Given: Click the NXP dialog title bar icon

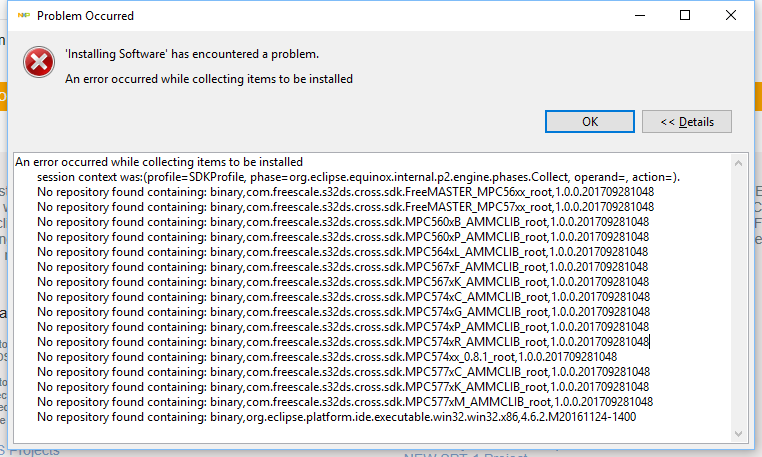Looking at the screenshot, I should 19,16.
